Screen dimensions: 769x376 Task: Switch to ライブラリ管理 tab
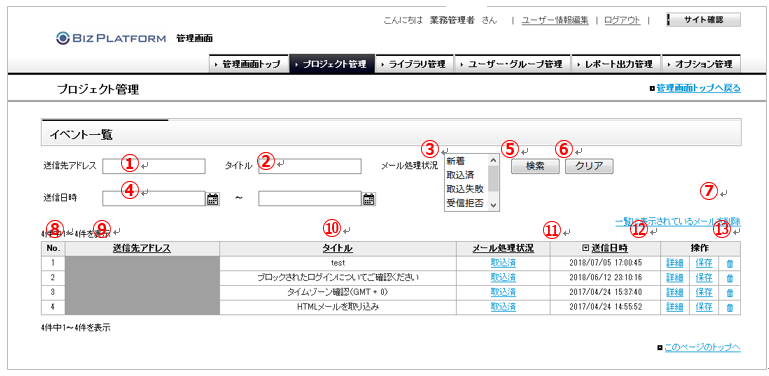[414, 64]
